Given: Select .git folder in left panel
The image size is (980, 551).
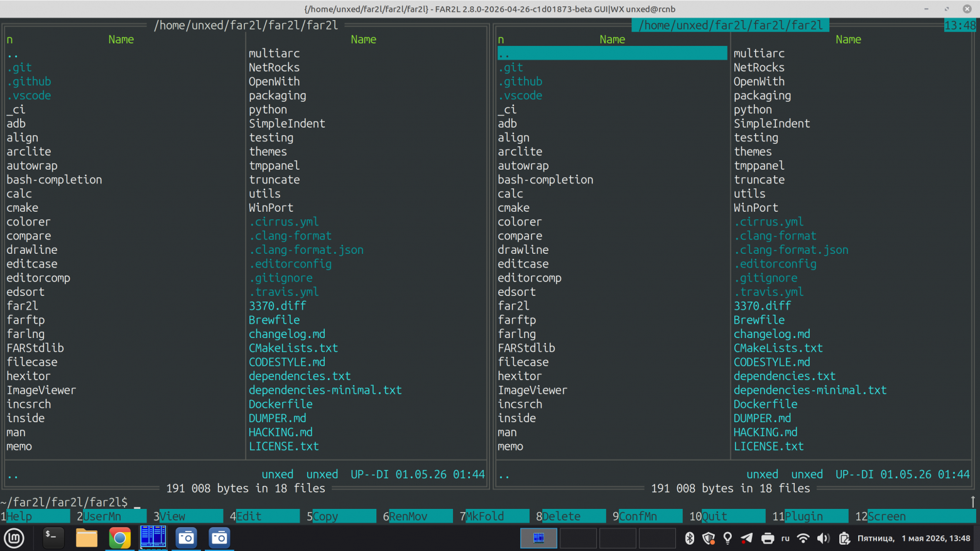Looking at the screenshot, I should tap(19, 67).
